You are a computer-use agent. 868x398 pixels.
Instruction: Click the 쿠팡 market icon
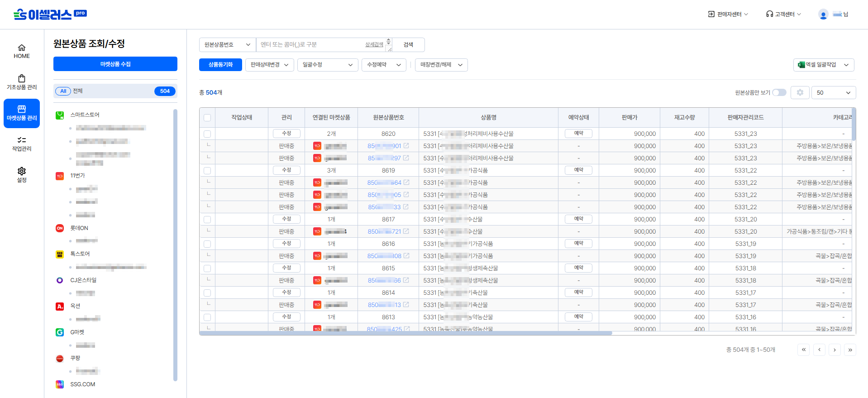click(60, 359)
